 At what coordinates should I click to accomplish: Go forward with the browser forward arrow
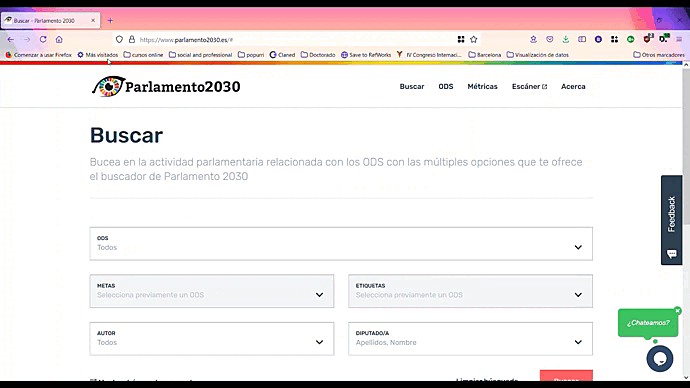click(27, 39)
